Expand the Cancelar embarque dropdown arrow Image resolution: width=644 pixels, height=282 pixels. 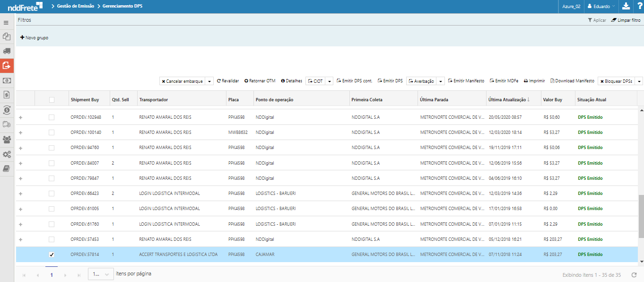(209, 81)
